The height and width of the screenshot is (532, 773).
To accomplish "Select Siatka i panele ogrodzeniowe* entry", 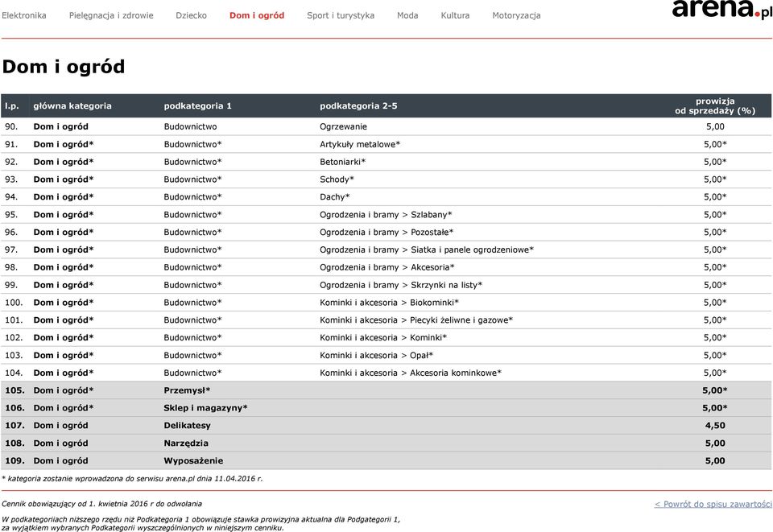I will pos(473,250).
